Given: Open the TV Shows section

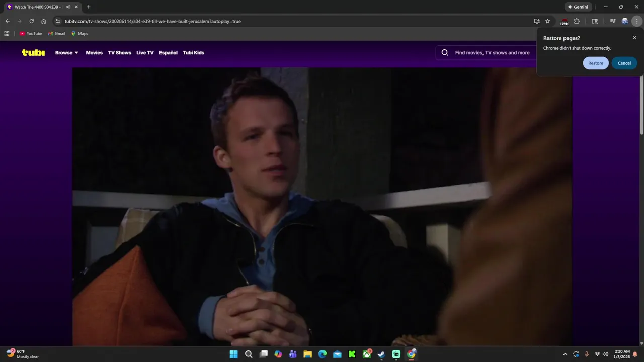Looking at the screenshot, I should [119, 52].
